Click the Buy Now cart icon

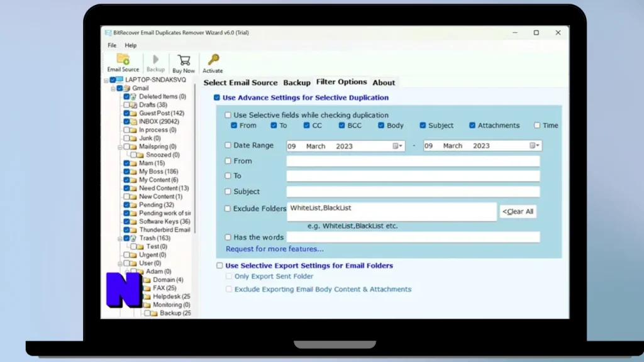[184, 60]
